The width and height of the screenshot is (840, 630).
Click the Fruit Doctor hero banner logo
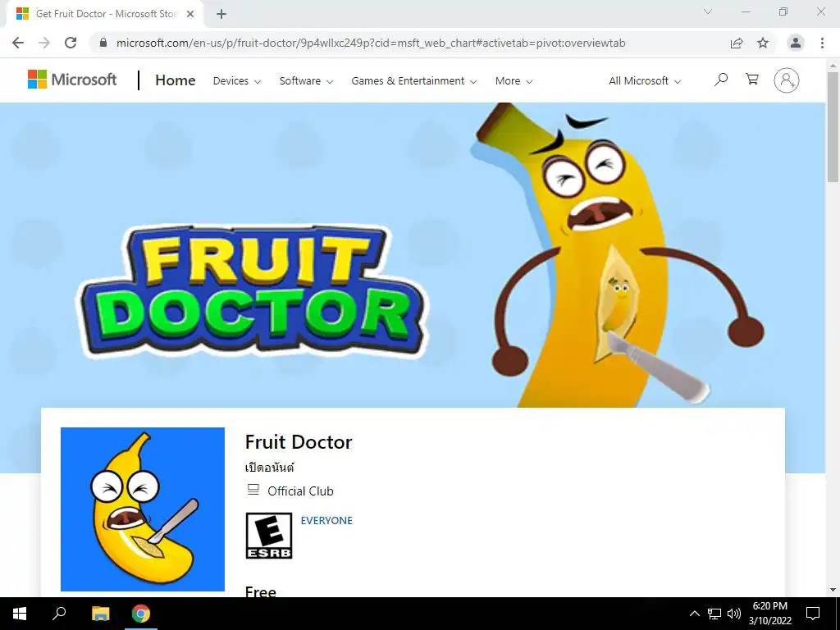coord(252,291)
